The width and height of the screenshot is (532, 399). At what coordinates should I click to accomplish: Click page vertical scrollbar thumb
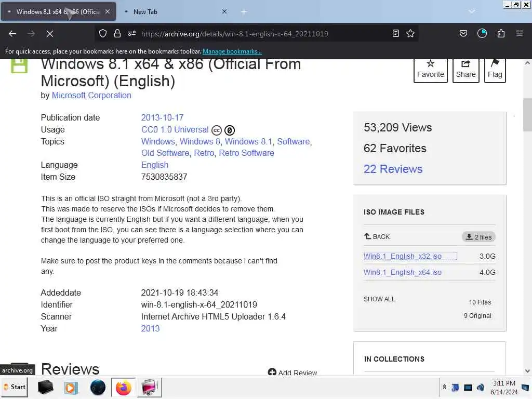point(527,114)
